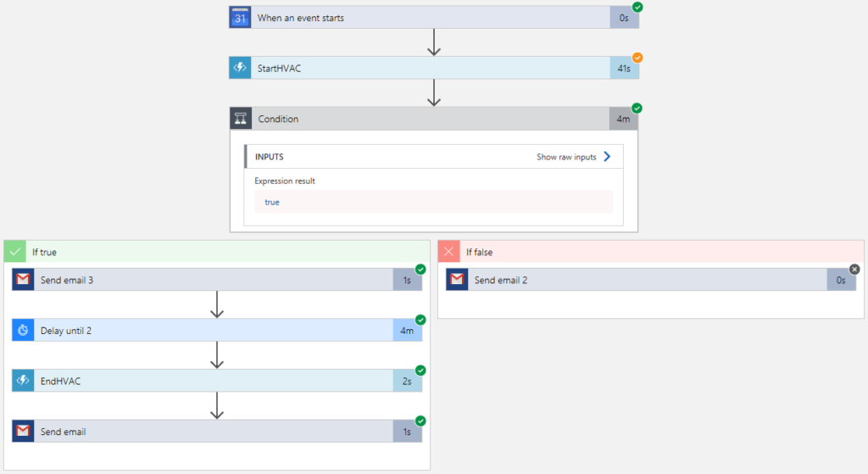Click the Delay until 2 timer icon
The image size is (868, 474).
[x=23, y=330]
